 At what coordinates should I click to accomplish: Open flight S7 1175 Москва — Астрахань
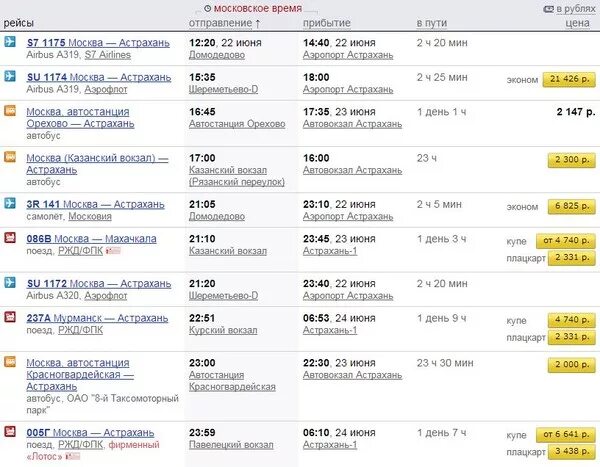point(98,42)
